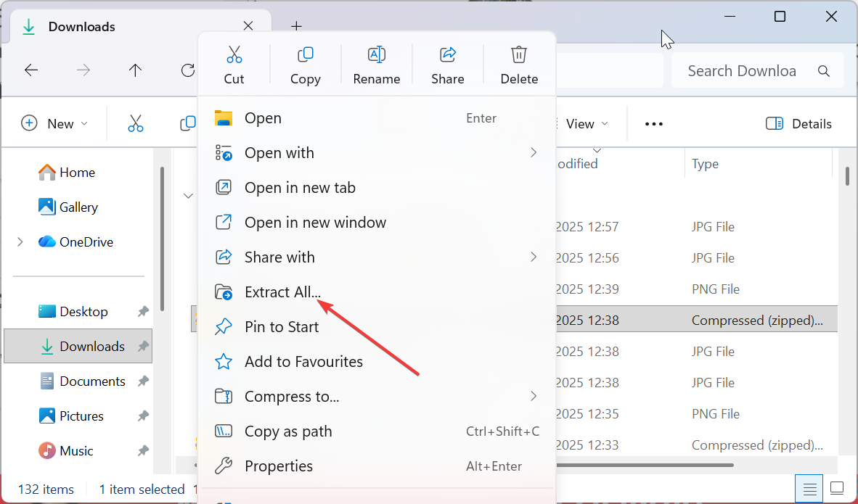Click the Cut scissors icon in context menu

tap(234, 55)
